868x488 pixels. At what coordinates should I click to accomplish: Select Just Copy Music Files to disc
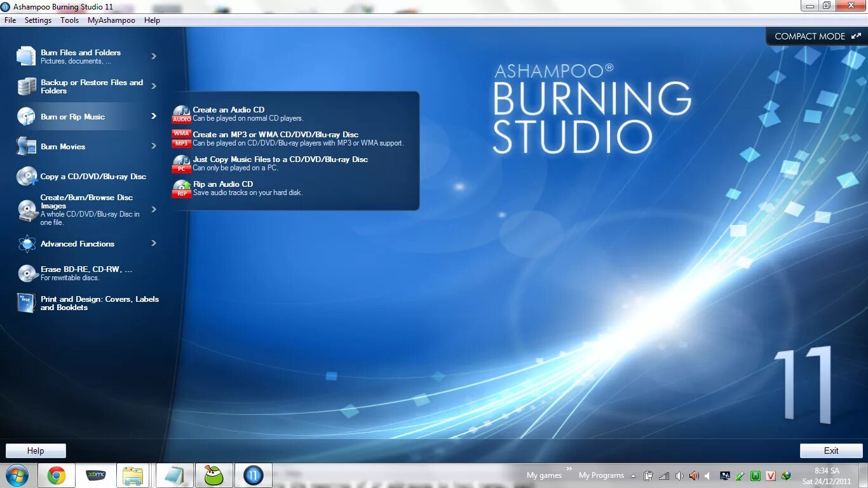click(x=280, y=159)
